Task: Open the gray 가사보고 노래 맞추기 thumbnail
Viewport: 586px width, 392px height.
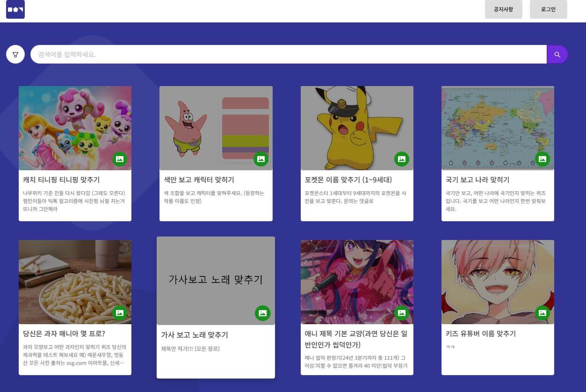Action: [216, 281]
